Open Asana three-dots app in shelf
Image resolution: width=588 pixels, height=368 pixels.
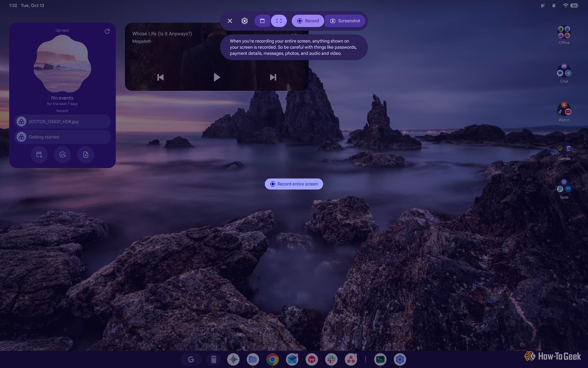[x=351, y=359]
